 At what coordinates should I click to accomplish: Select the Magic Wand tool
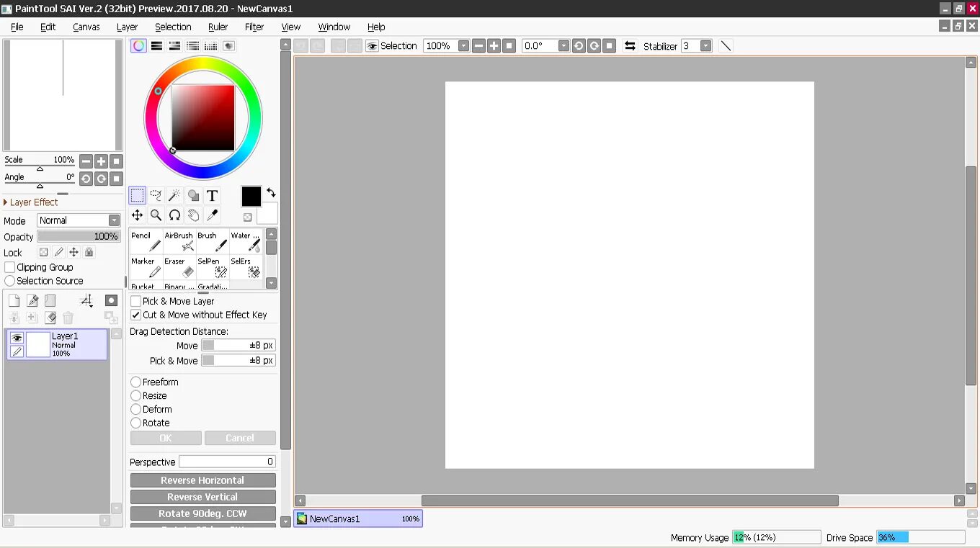coord(174,195)
